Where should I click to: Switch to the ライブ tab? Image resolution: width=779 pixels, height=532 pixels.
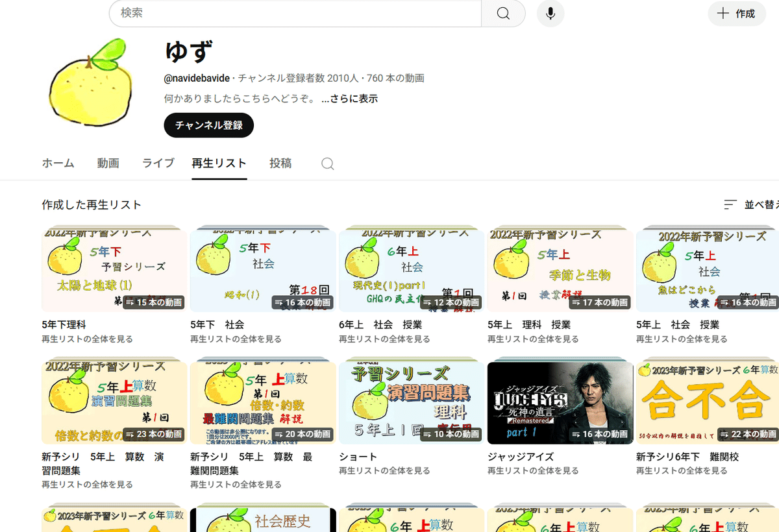158,163
